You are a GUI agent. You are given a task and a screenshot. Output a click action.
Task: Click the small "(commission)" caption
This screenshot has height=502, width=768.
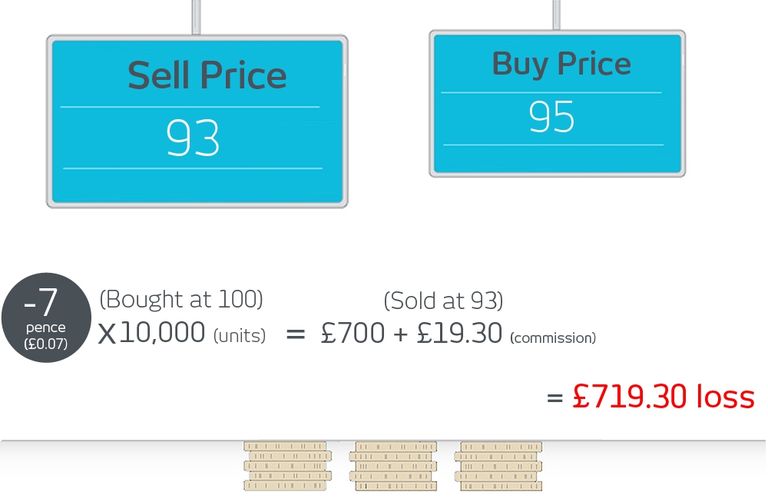tap(552, 339)
